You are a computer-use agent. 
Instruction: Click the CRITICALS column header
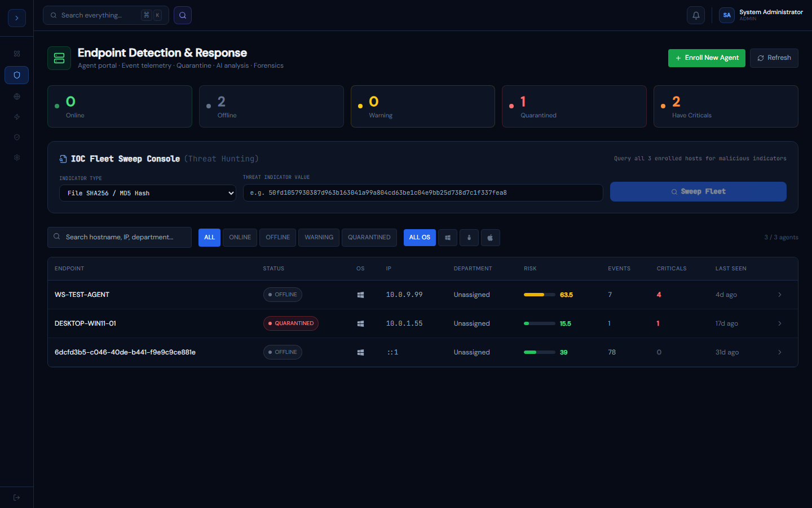[x=672, y=269]
